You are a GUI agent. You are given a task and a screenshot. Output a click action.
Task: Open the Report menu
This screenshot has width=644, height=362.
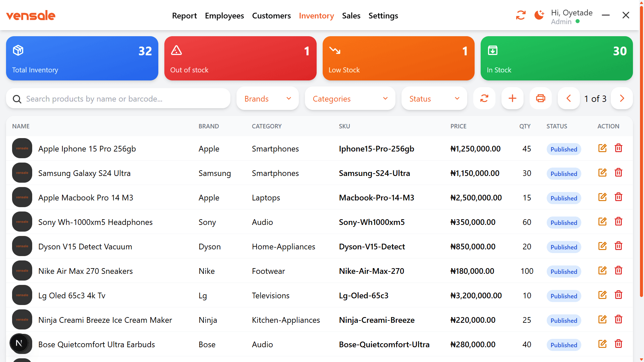tap(184, 16)
